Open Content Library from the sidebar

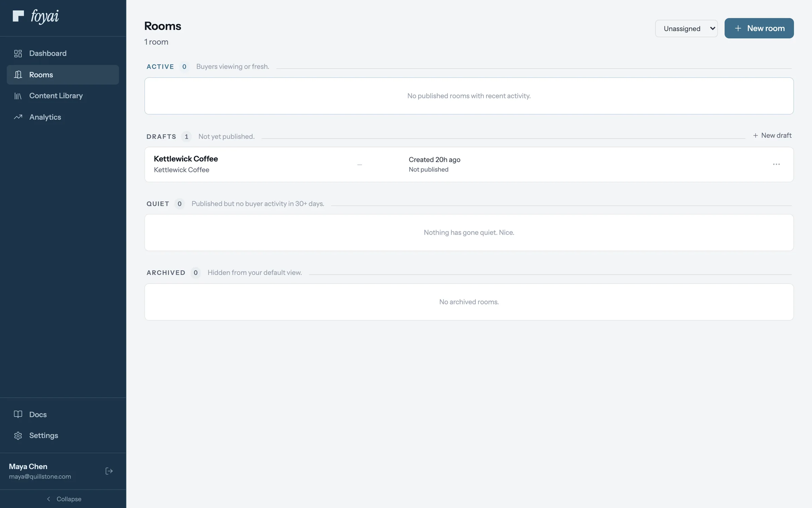[63, 96]
